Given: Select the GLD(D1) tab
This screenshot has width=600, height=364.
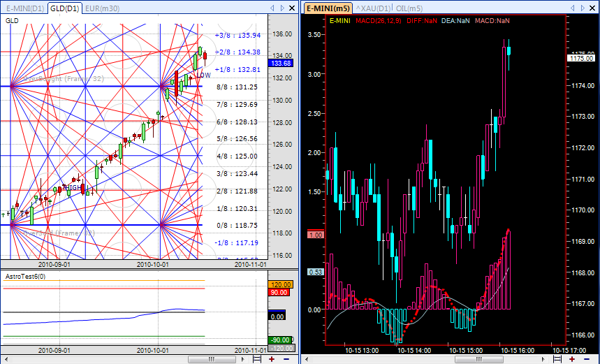Looking at the screenshot, I should tap(65, 8).
